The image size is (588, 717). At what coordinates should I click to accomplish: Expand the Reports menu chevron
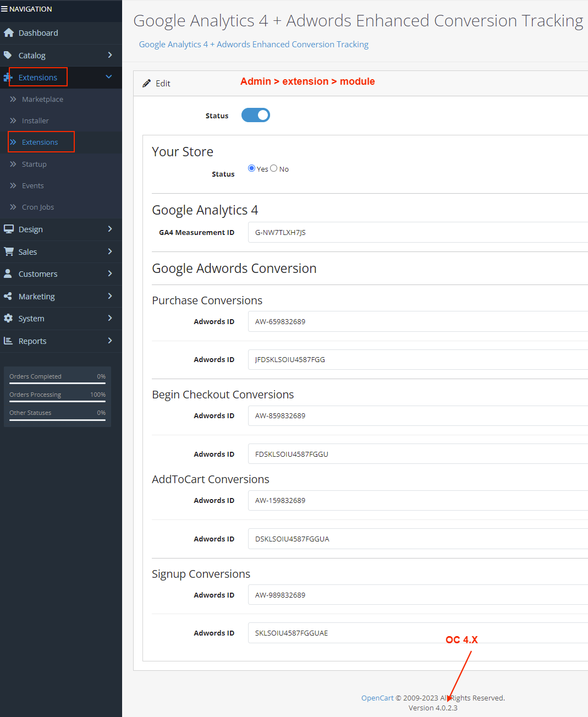click(x=110, y=341)
